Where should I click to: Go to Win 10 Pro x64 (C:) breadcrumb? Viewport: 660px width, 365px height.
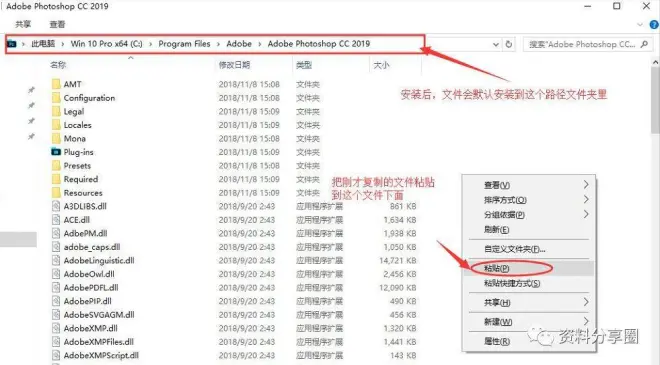[x=106, y=44]
